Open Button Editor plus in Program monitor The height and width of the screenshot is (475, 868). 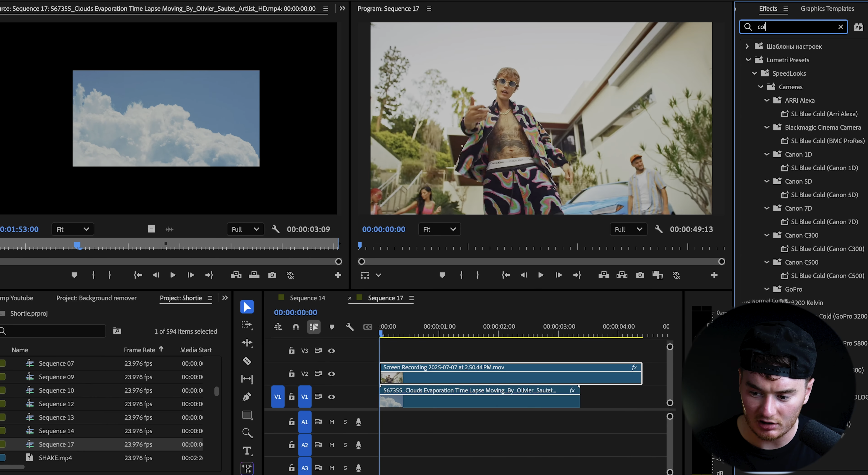[x=714, y=275]
